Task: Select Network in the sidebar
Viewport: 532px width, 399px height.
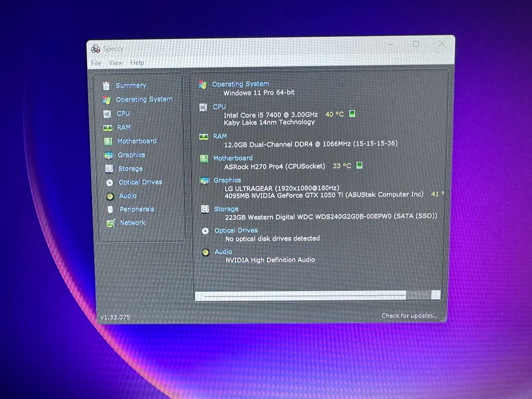Action: pos(133,223)
